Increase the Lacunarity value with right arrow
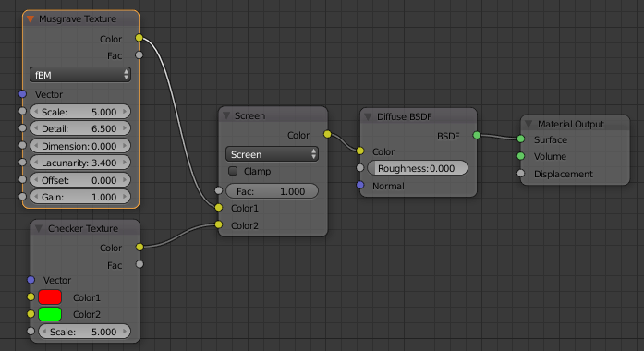 tap(125, 163)
